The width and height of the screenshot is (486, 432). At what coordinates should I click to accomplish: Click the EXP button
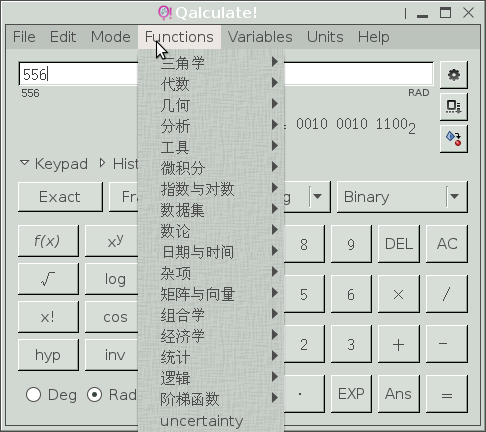(351, 394)
